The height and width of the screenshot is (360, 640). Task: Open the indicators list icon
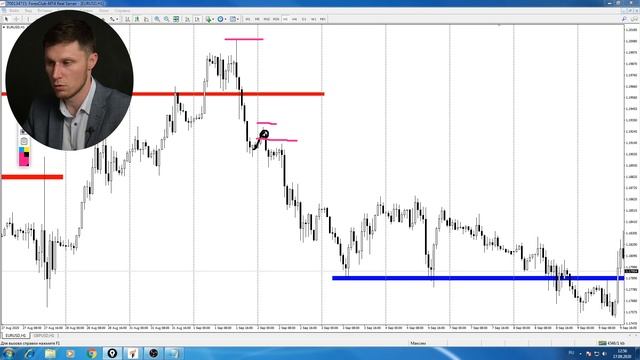coord(208,19)
